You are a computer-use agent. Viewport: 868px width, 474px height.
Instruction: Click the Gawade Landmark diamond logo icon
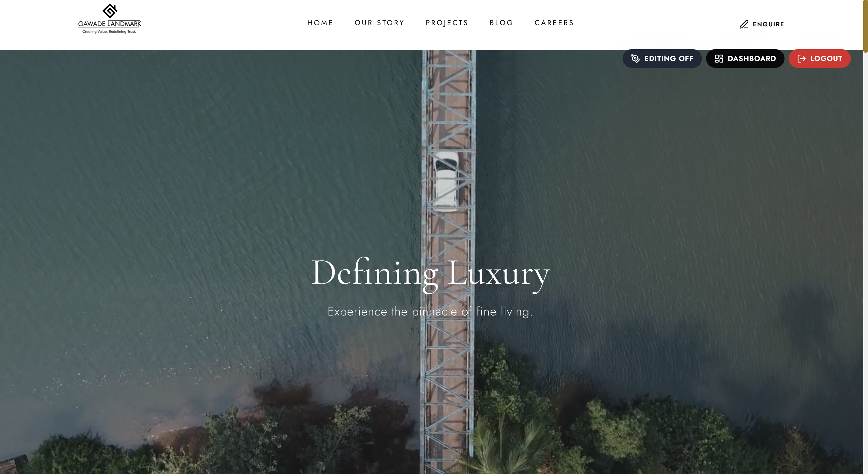pos(110,11)
